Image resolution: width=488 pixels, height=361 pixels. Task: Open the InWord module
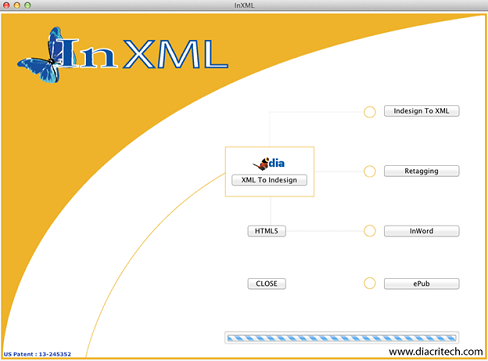[421, 231]
